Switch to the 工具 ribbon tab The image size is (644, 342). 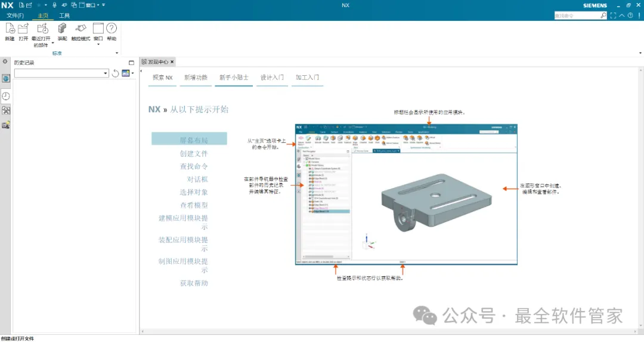coord(64,16)
